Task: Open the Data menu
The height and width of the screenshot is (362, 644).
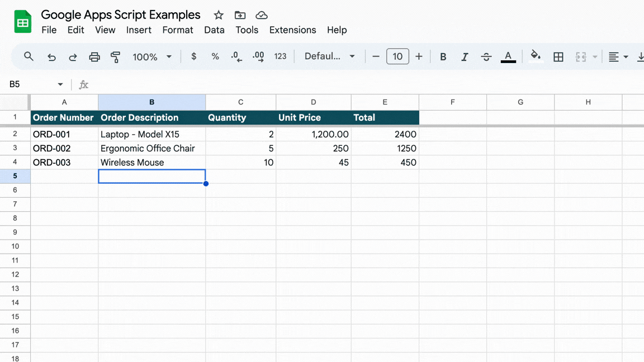Action: click(x=215, y=30)
